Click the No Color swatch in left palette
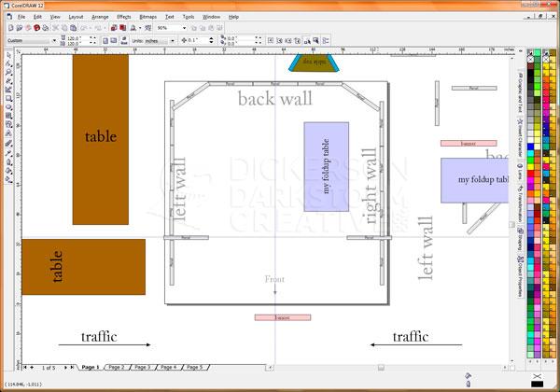The height and width of the screenshot is (392, 560). 530,59
